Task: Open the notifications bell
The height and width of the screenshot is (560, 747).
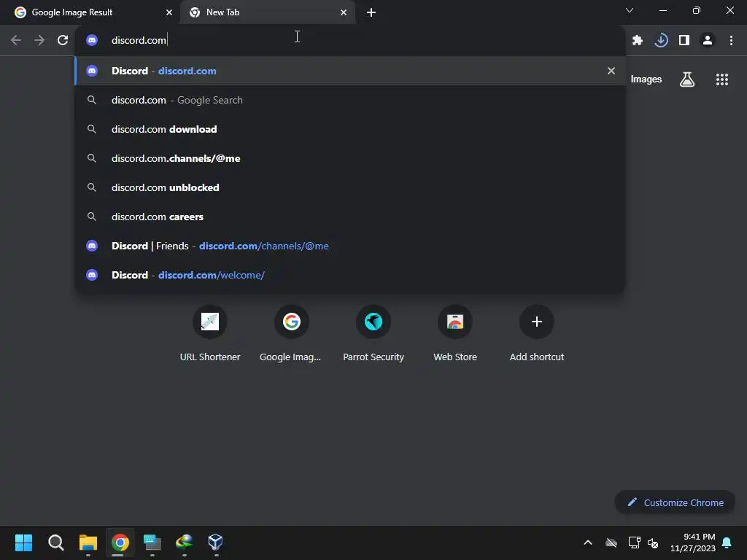Action: [x=727, y=542]
